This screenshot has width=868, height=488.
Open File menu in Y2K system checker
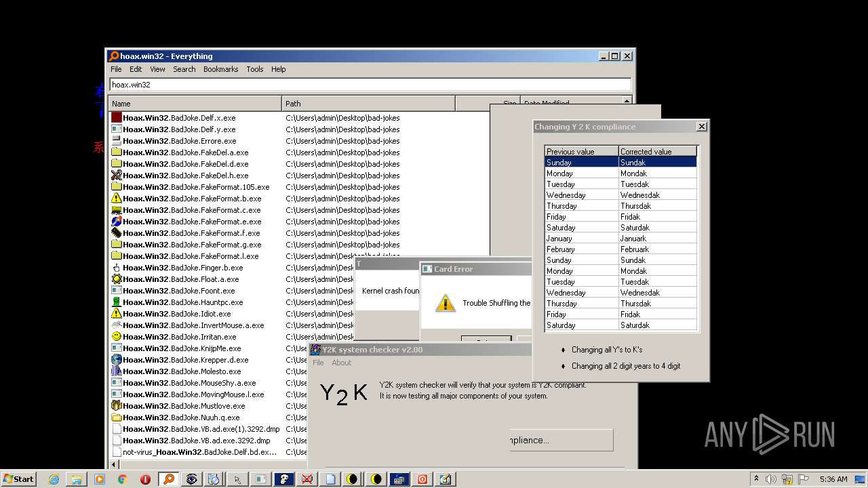point(318,363)
